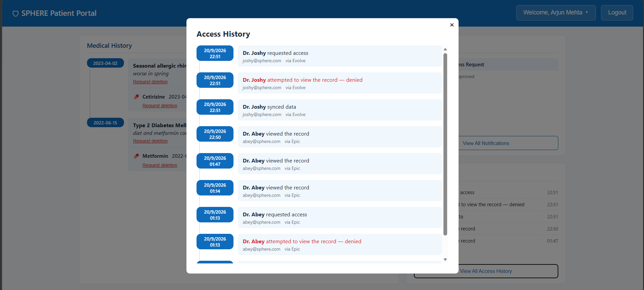Screen dimensions: 644x290
Task: Select 'Dr. Joshy attempted to view the record — denied'
Action: point(340,83)
